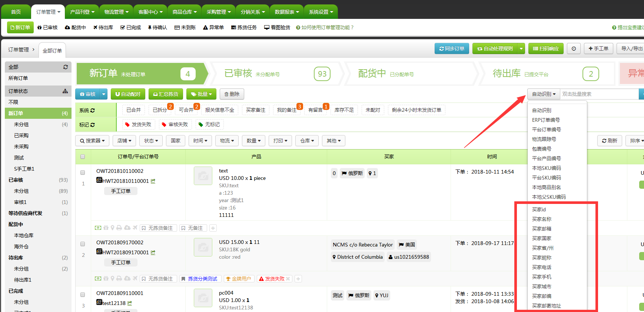Screen dimensions: 644x312
Task: Open external link icon beside HWT201809170001
Action: (x=153, y=252)
